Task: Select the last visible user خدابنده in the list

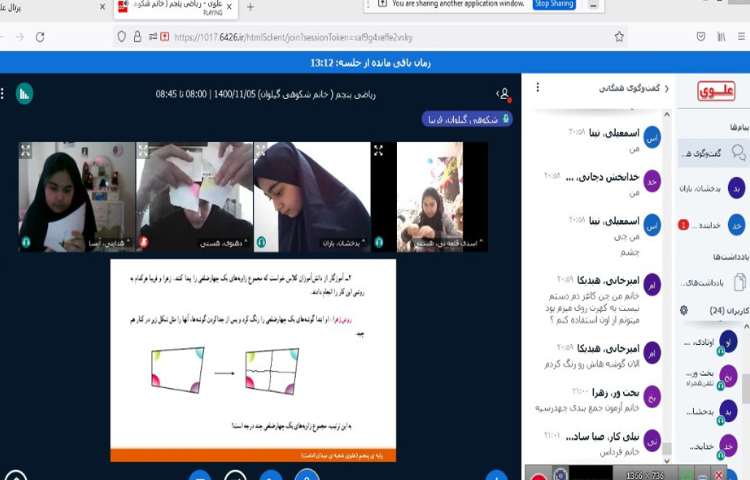Action: pos(710,446)
